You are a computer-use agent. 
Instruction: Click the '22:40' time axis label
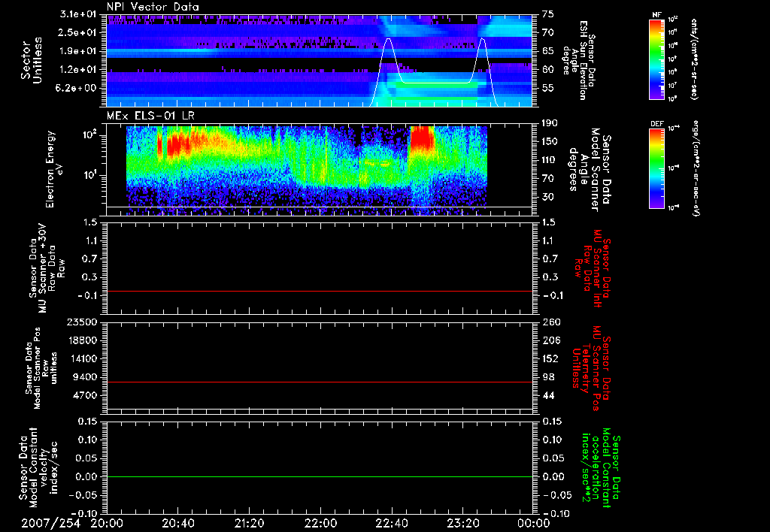coord(391,523)
